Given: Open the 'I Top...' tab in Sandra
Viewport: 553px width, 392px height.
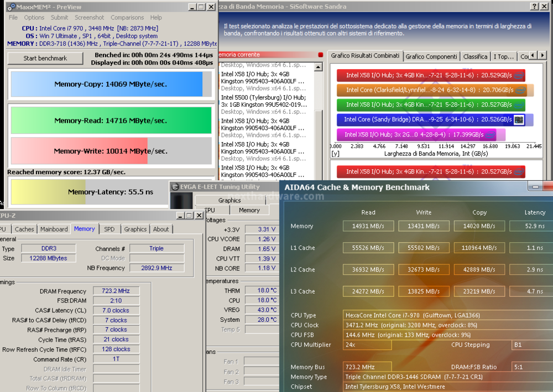Looking at the screenshot, I should point(503,56).
